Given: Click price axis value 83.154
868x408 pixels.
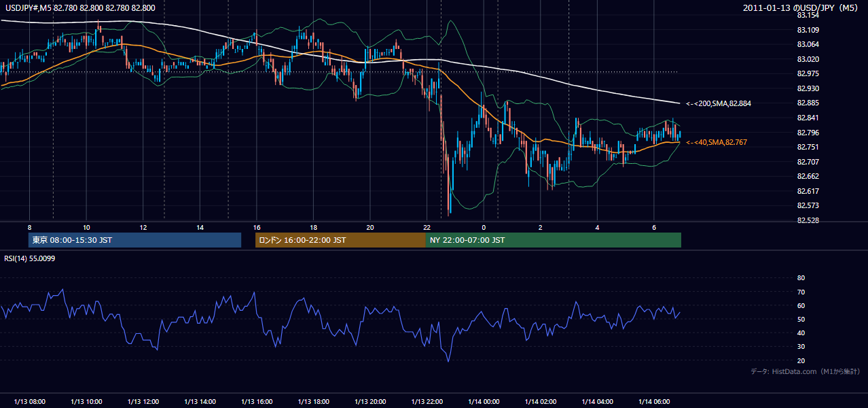Looking at the screenshot, I should [808, 15].
